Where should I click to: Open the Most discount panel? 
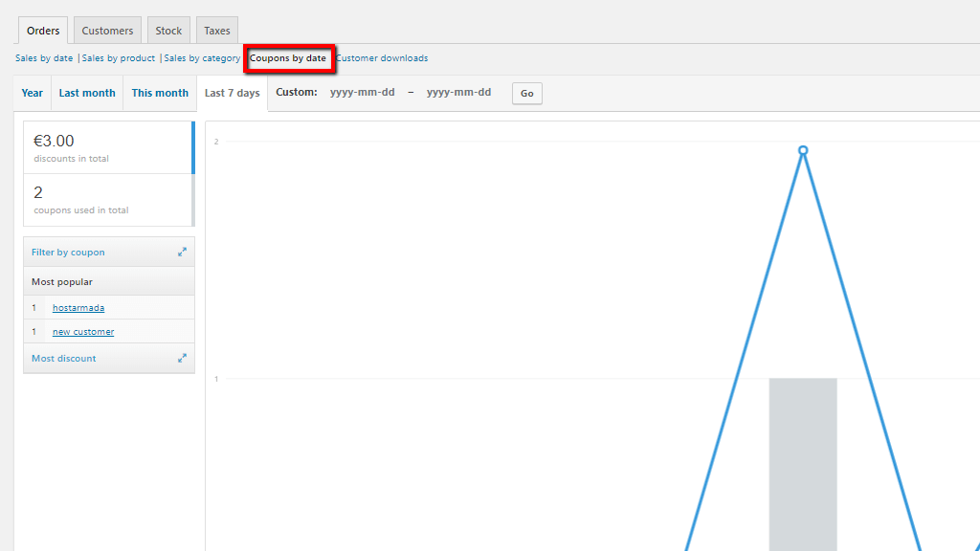64,359
